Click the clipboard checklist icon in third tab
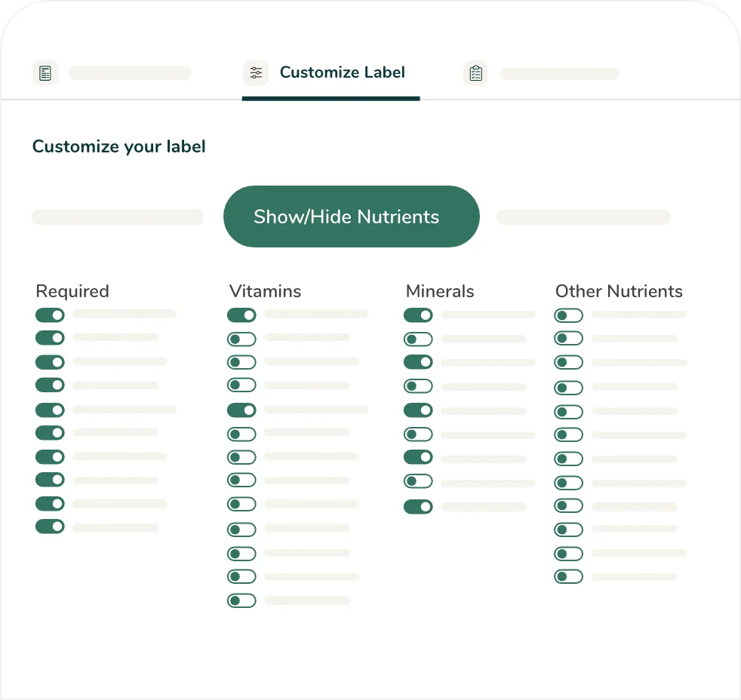This screenshot has width=741, height=700. coord(475,73)
